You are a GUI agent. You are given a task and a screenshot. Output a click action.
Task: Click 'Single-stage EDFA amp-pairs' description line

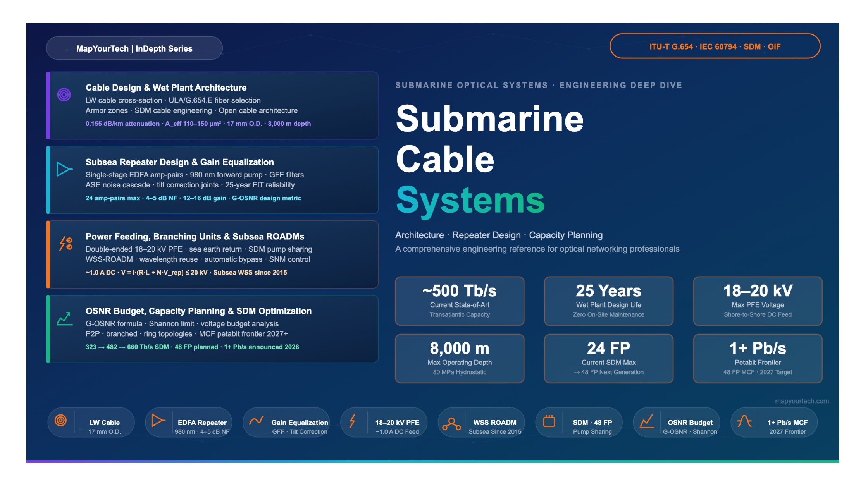195,175
